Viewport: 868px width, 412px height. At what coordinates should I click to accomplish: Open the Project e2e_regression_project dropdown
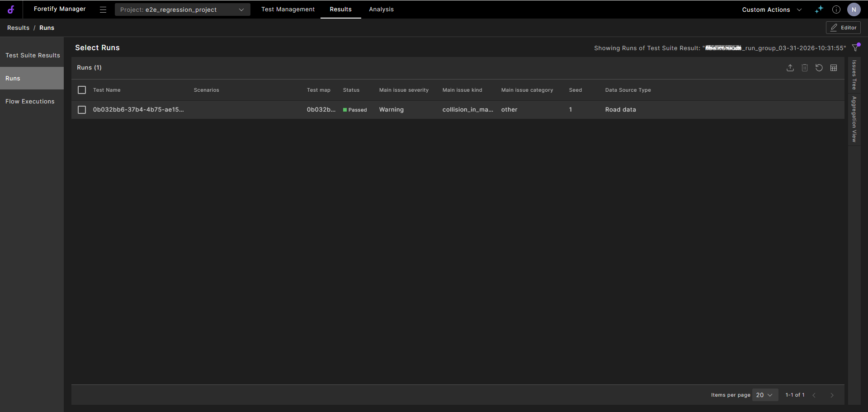(182, 9)
